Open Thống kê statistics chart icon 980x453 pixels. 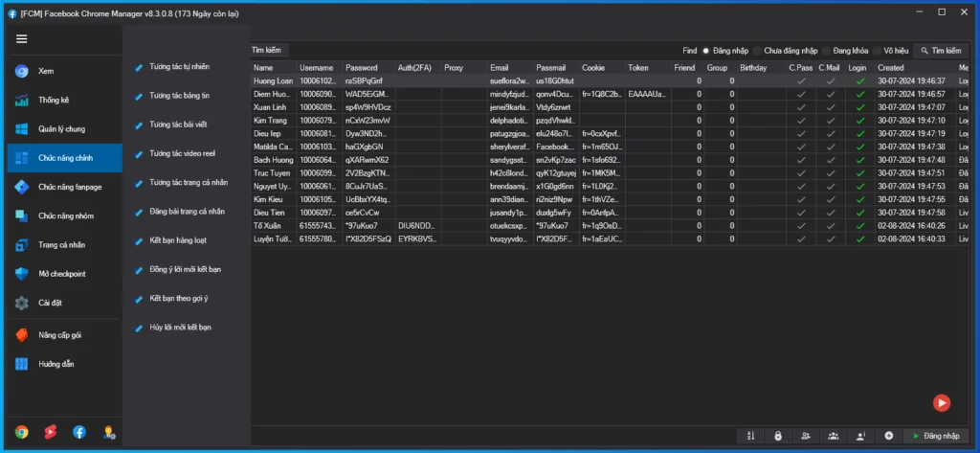point(22,101)
